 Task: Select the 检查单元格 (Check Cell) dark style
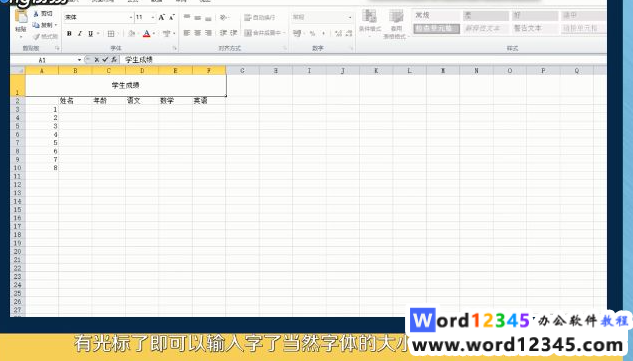tap(436, 28)
